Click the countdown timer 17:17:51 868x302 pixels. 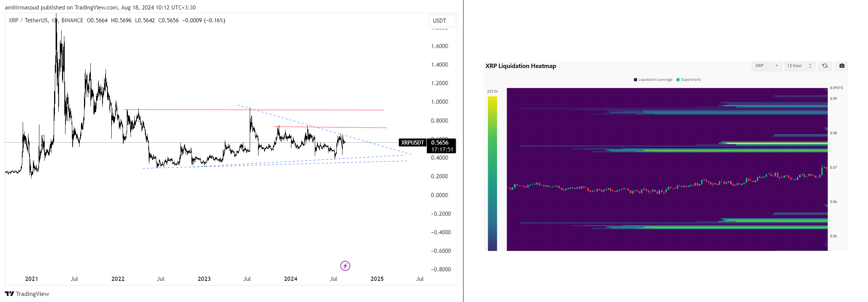click(442, 149)
